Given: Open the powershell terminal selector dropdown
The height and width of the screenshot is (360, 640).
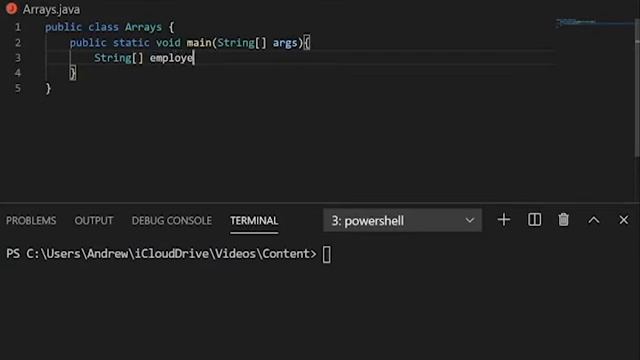Looking at the screenshot, I should pos(402,220).
